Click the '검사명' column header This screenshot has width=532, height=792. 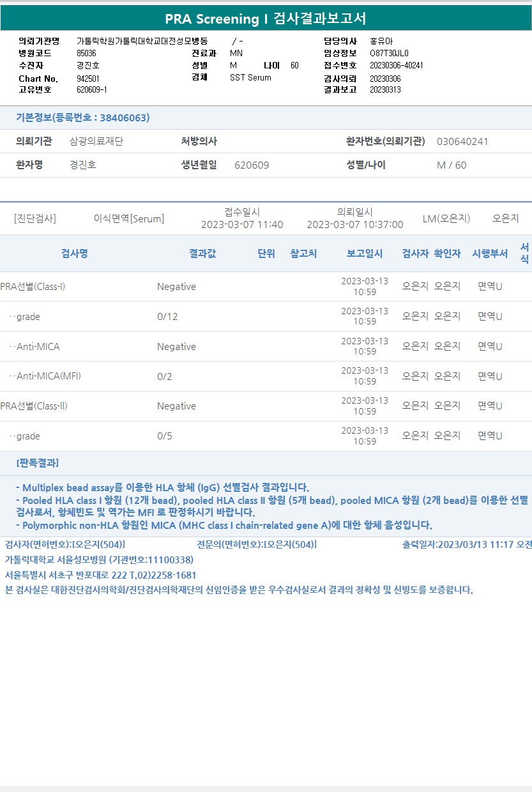point(75,254)
